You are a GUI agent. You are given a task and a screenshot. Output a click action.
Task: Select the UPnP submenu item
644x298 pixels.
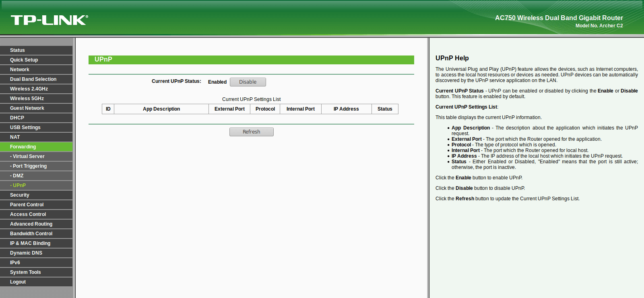pyautogui.click(x=36, y=185)
